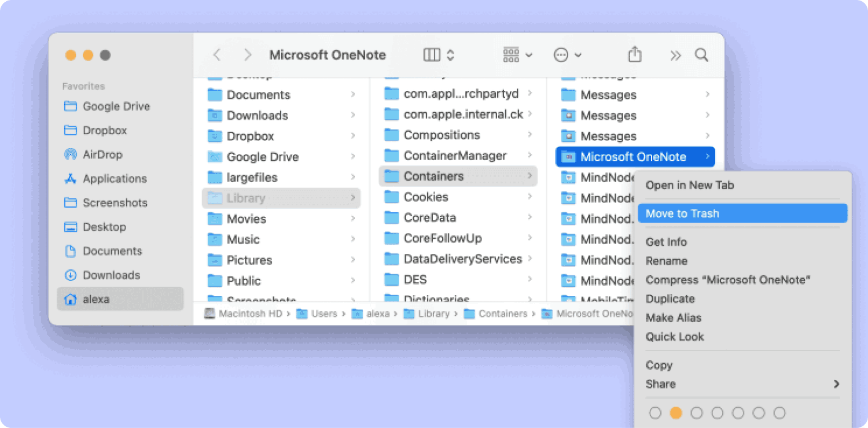Viewport: 868px width, 428px height.
Task: Expand chevron beside Microsoft OneNote
Action: [707, 156]
